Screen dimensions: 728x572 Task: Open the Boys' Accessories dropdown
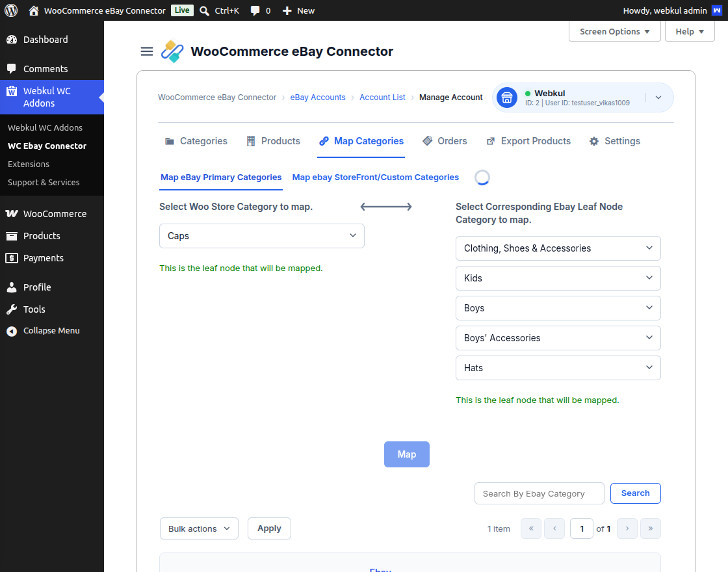[x=558, y=338]
